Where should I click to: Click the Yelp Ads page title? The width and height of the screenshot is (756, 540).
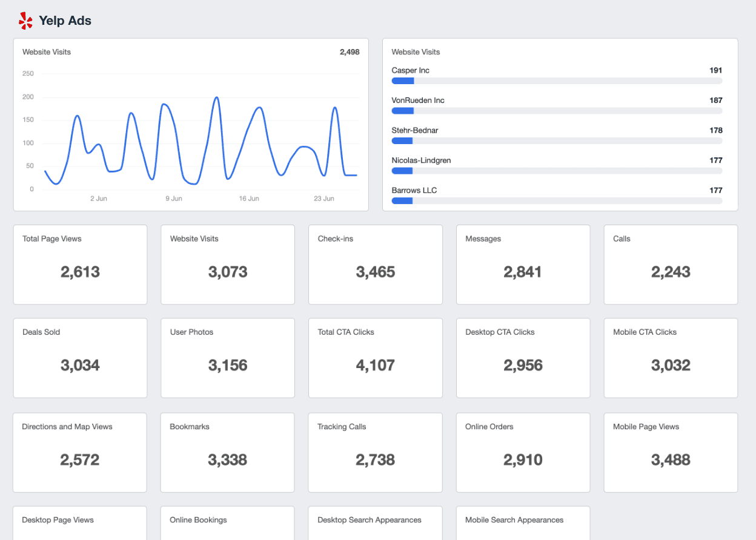pos(65,20)
